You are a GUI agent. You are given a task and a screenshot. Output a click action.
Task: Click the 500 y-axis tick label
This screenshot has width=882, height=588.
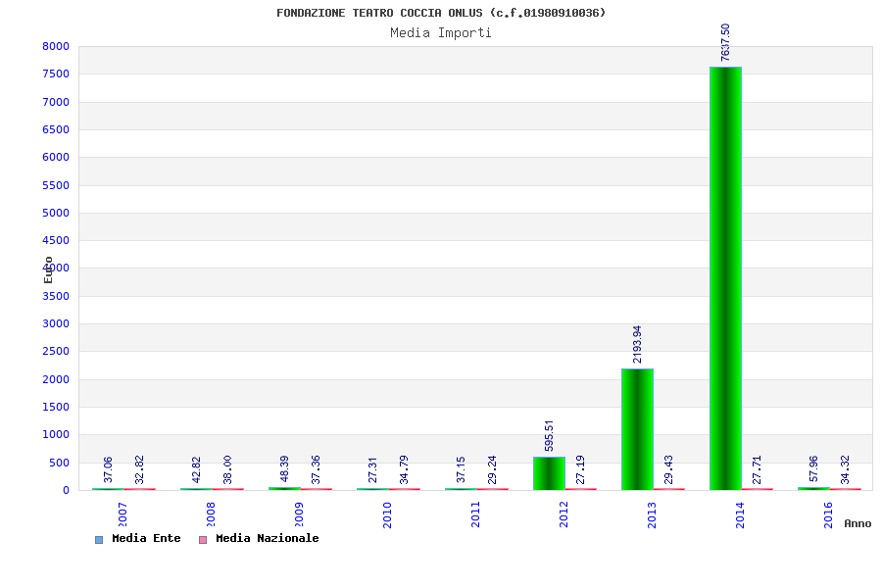pyautogui.click(x=59, y=464)
